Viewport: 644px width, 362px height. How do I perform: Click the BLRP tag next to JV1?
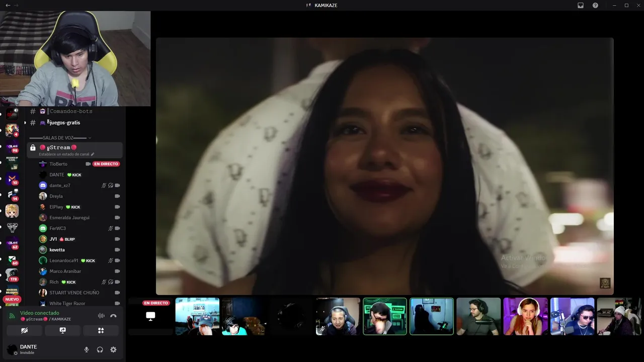67,239
